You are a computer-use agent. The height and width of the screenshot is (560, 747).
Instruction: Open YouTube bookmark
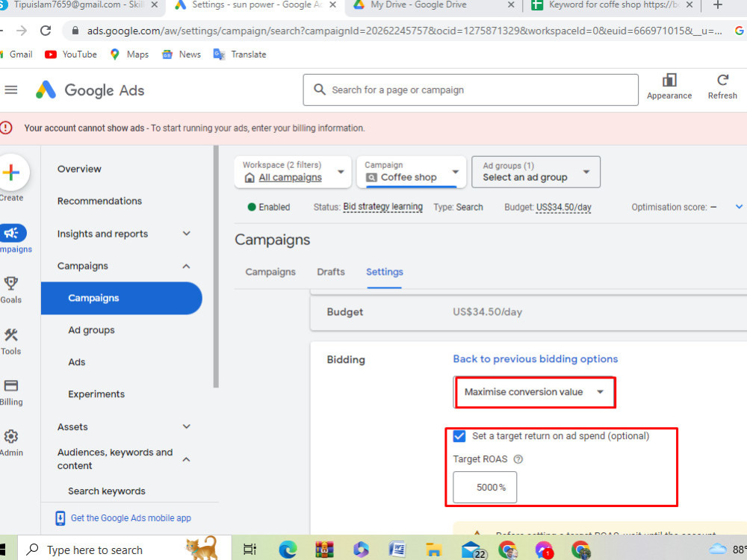pos(71,55)
